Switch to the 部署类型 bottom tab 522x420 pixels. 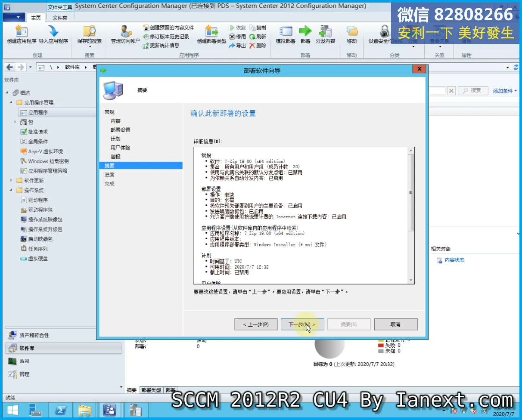click(151, 390)
